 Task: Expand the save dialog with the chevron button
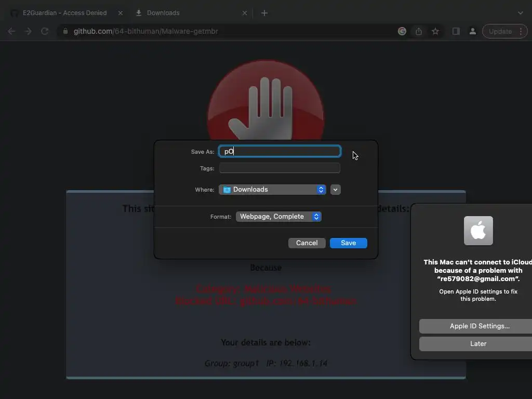[x=335, y=190]
